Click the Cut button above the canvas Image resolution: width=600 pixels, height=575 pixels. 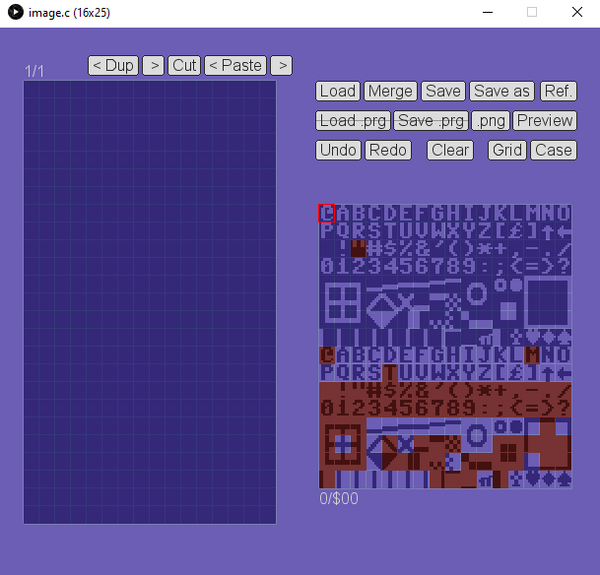pyautogui.click(x=184, y=65)
